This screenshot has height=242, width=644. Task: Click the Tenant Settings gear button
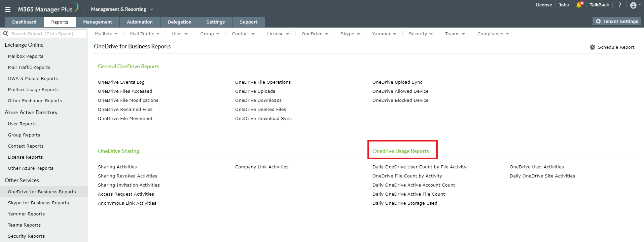617,21
